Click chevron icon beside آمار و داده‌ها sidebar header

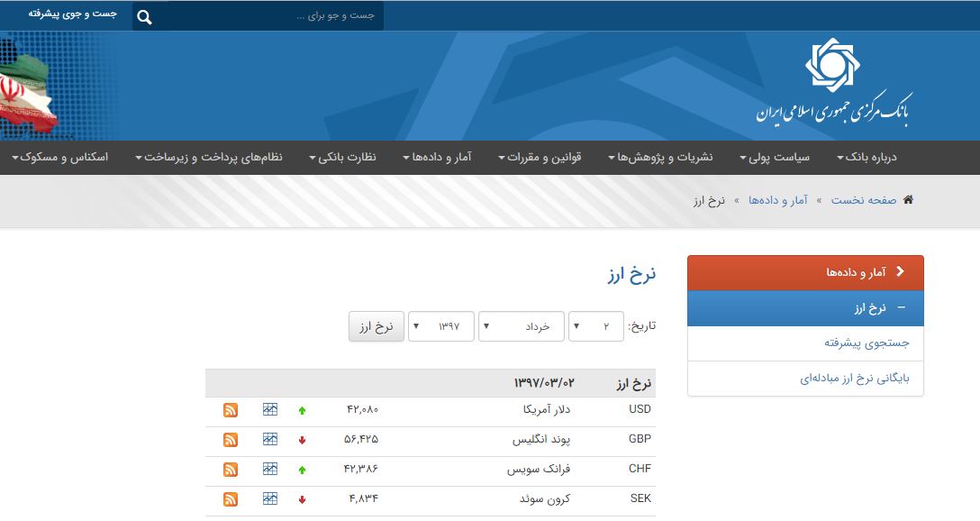pos(901,271)
